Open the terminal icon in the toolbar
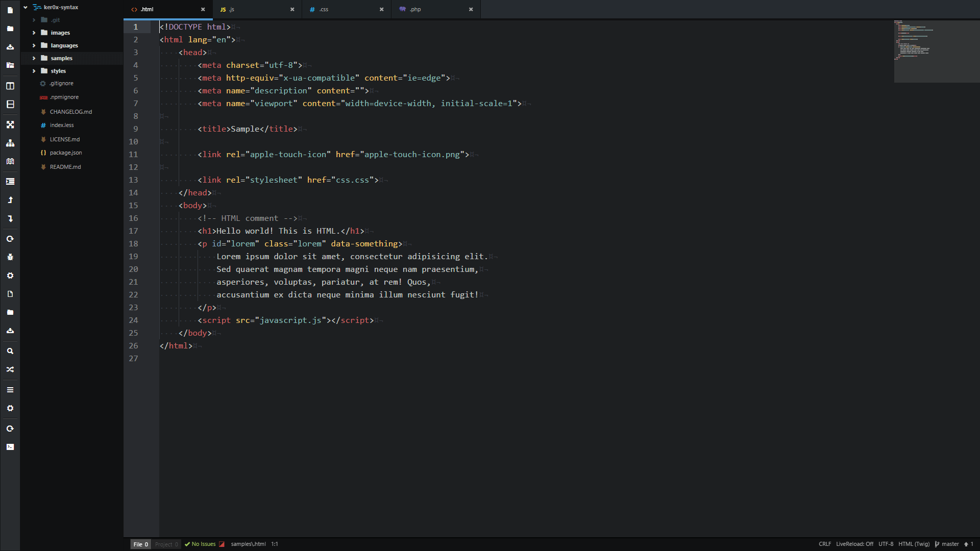980x551 pixels. [x=10, y=447]
